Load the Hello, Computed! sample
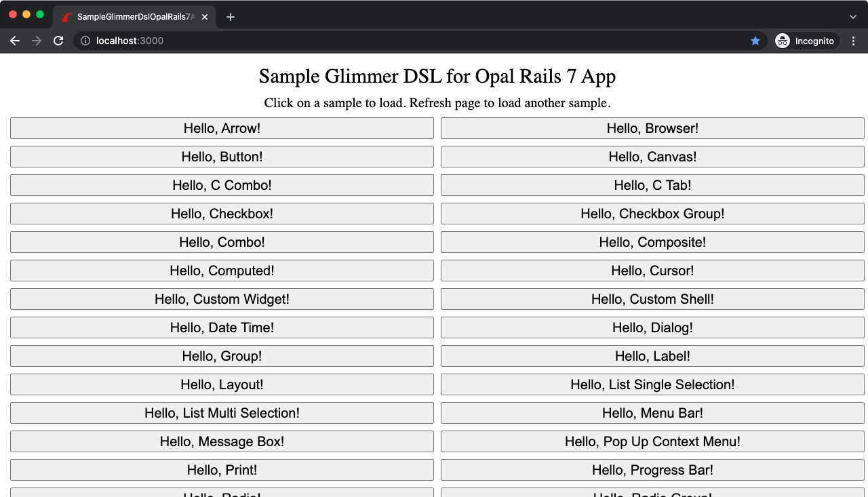868x497 pixels. [222, 271]
